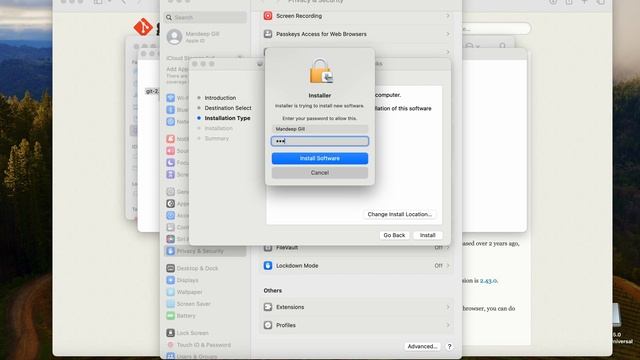
Task: Open Lockdown Mode settings
Action: click(356, 266)
